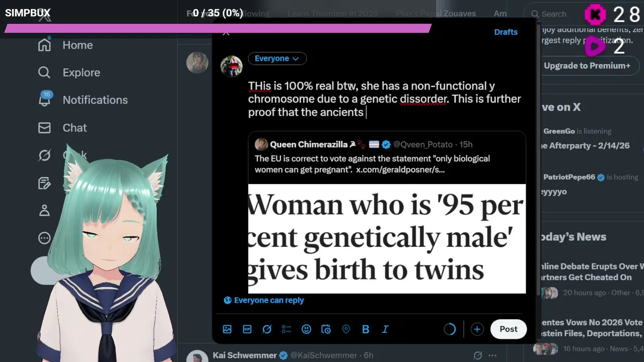This screenshot has height=362, width=644.
Task: Open the emoji picker
Action: tap(306, 329)
